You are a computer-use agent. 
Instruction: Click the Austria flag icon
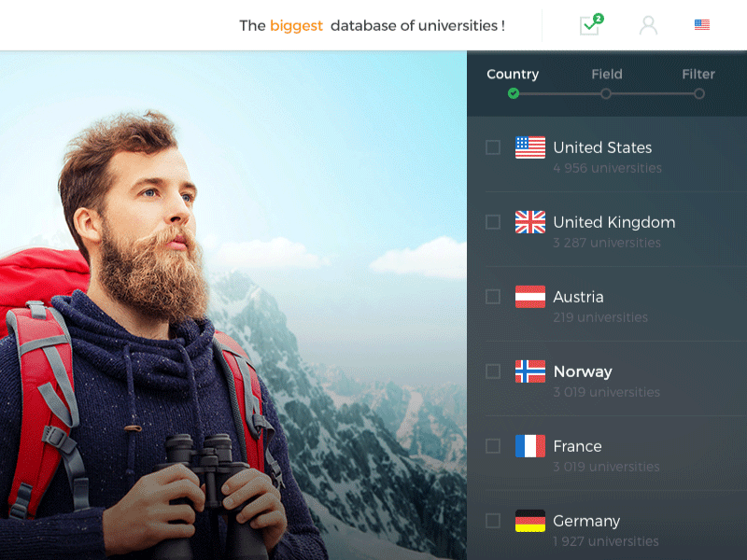[x=530, y=296]
